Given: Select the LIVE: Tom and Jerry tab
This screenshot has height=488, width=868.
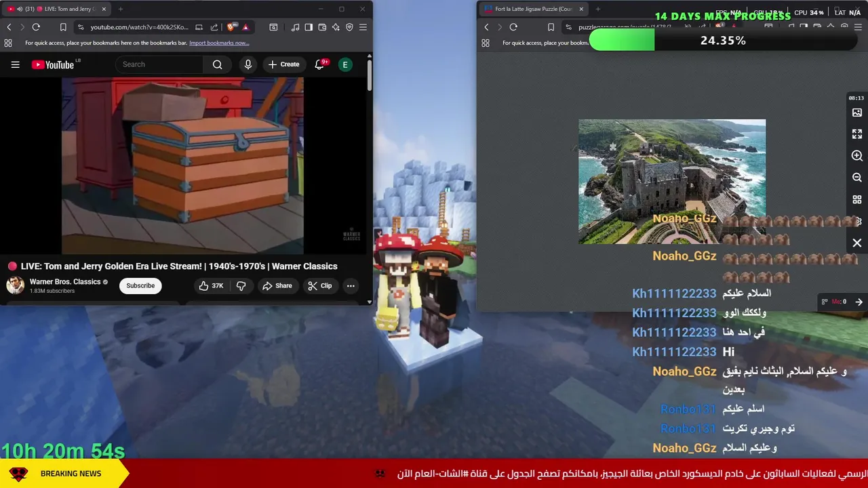Looking at the screenshot, I should point(58,9).
